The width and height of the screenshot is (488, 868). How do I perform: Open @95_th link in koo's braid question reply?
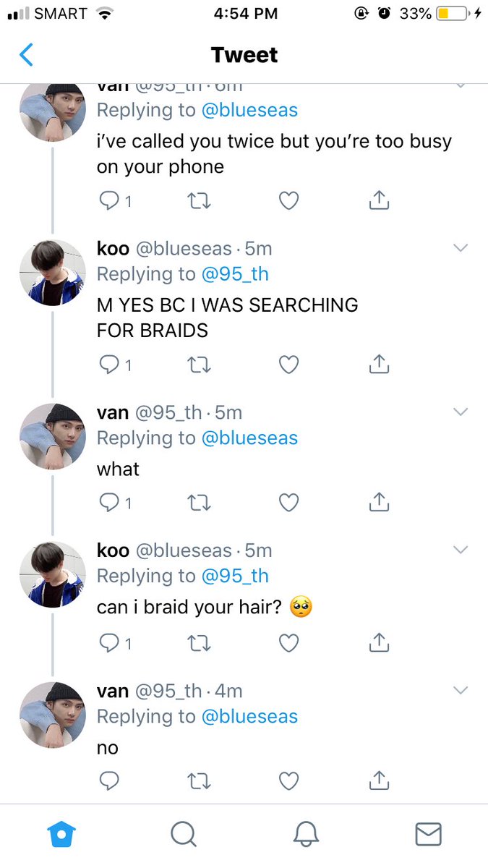click(x=235, y=576)
